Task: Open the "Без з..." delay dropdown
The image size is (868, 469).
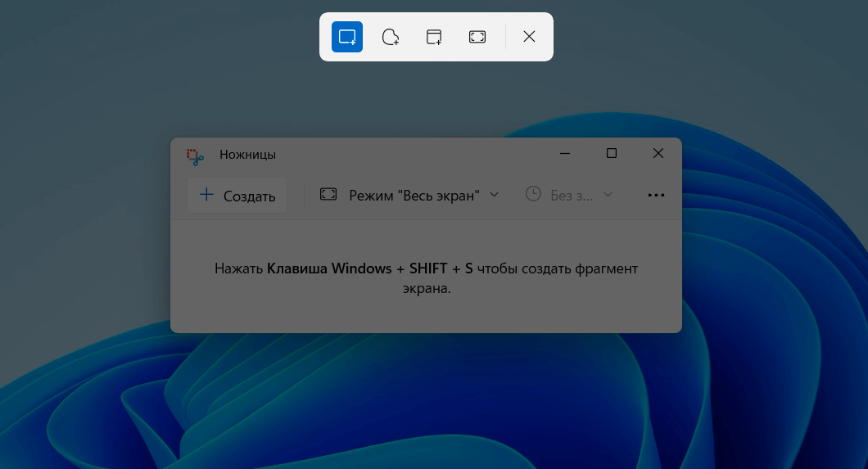Action: coord(571,195)
